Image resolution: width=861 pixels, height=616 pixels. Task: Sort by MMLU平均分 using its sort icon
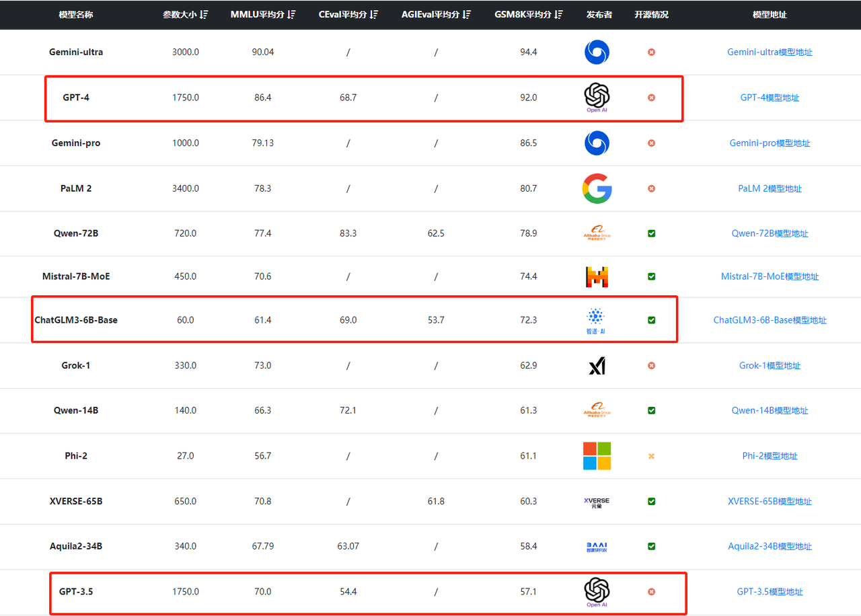click(x=291, y=15)
